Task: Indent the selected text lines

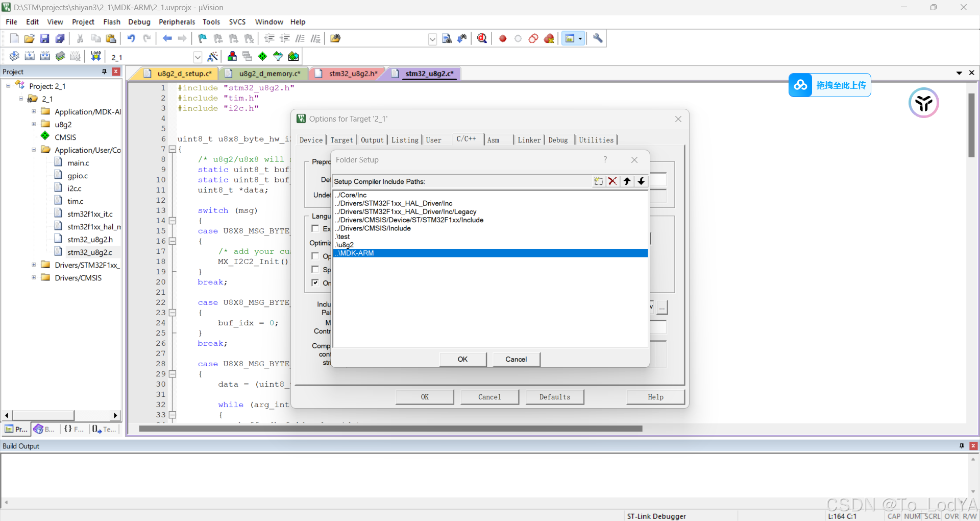Action: 269,38
